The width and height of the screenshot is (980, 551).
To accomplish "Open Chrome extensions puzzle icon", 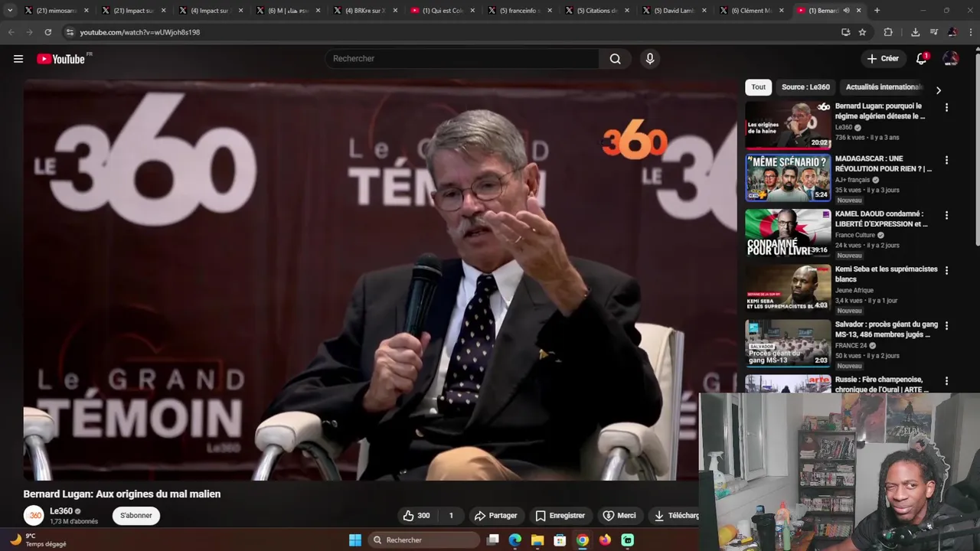I will [x=888, y=32].
